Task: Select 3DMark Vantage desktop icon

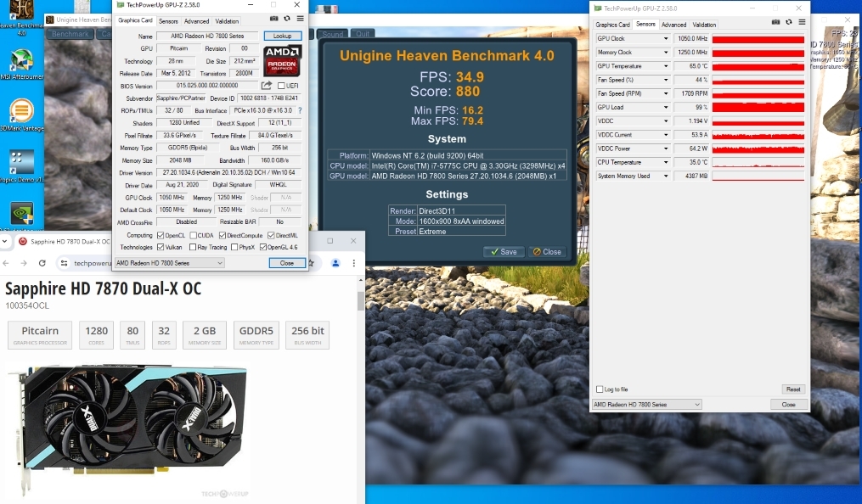Action: [x=21, y=115]
